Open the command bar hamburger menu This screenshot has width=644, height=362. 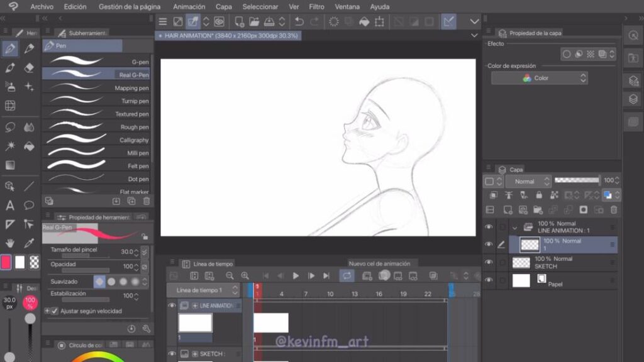click(163, 21)
